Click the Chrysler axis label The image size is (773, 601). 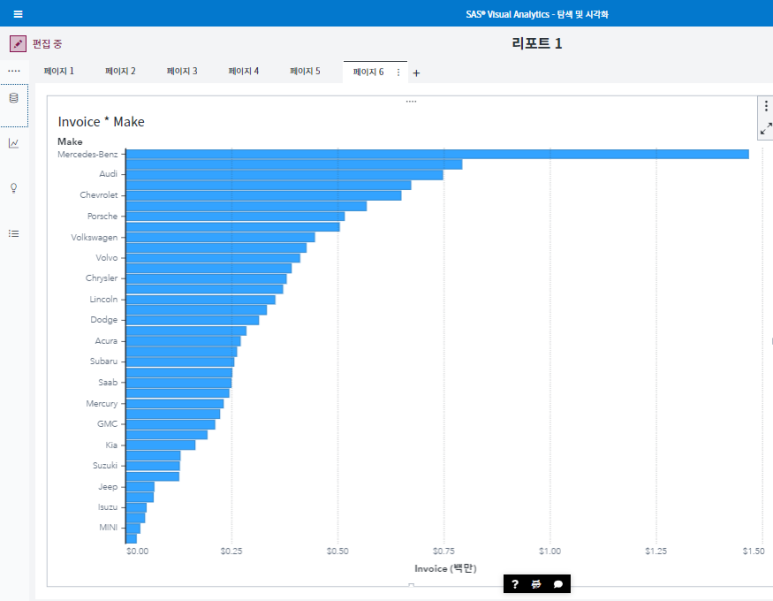(x=102, y=278)
